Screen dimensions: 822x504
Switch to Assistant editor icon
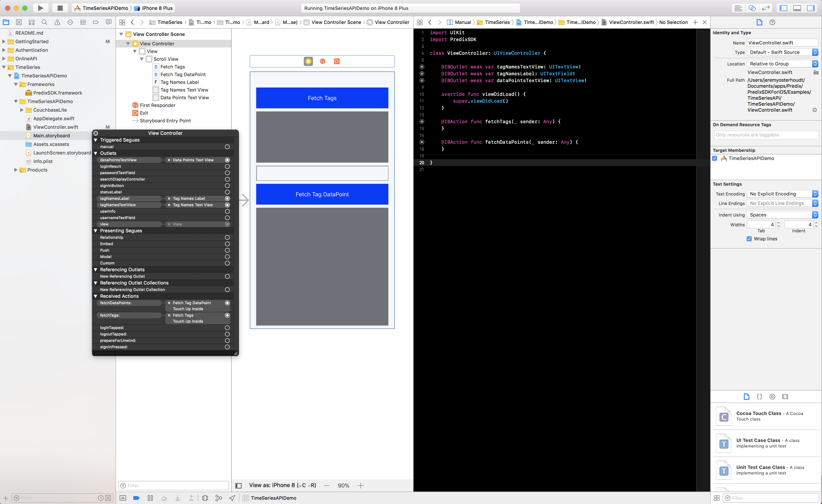coord(752,8)
